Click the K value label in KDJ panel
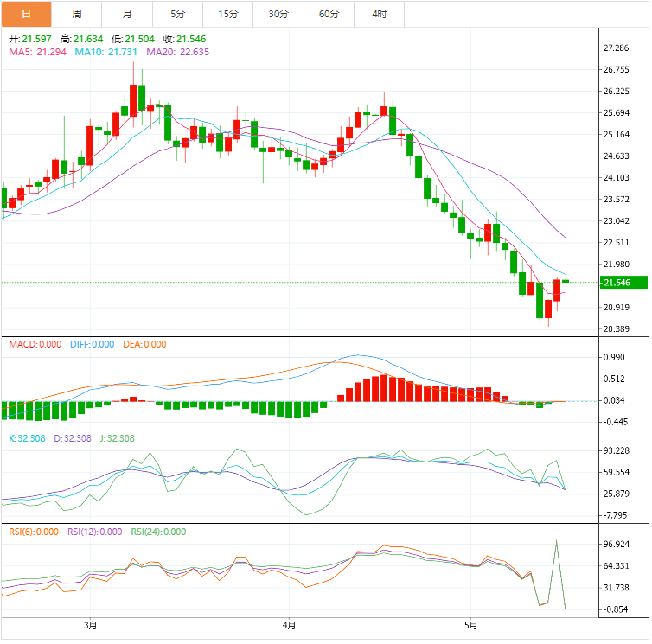 (x=29, y=438)
